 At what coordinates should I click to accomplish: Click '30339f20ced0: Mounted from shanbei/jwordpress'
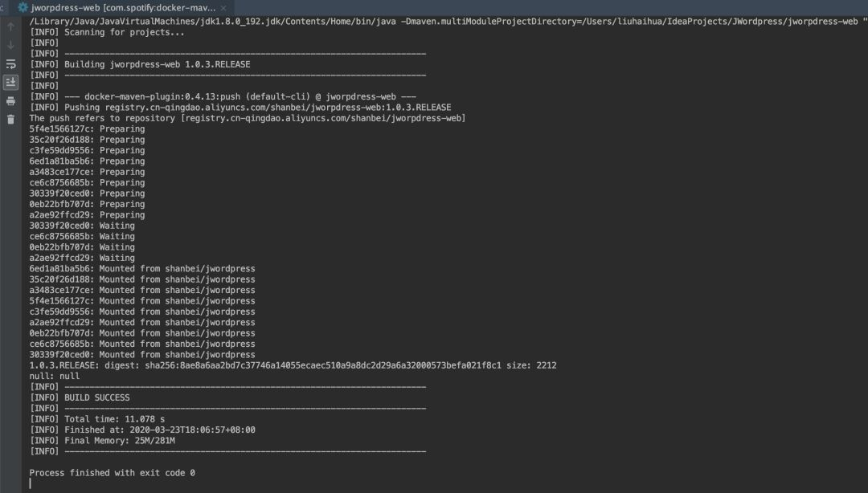tap(142, 355)
